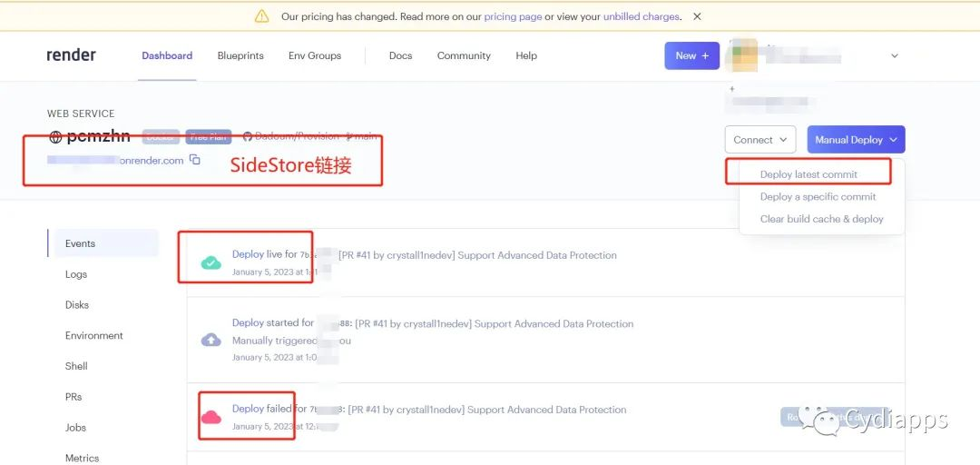Open the Docs link
Image resolution: width=980 pixels, height=465 pixels.
[401, 55]
